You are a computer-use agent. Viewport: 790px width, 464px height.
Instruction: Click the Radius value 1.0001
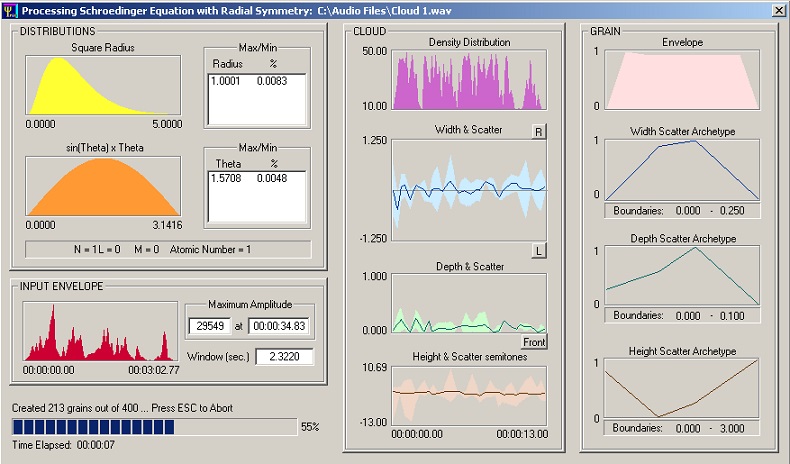coord(225,81)
